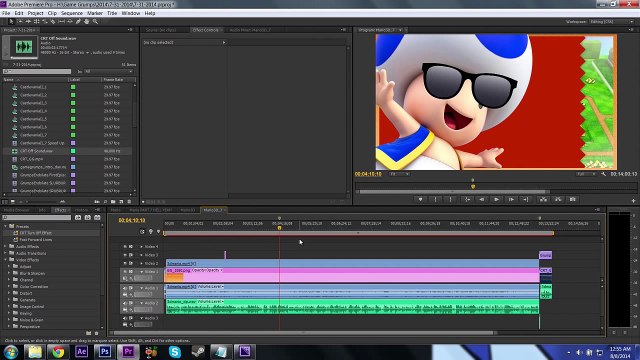Select the Track Select tool
The image size is (640, 360).
coord(20,22)
